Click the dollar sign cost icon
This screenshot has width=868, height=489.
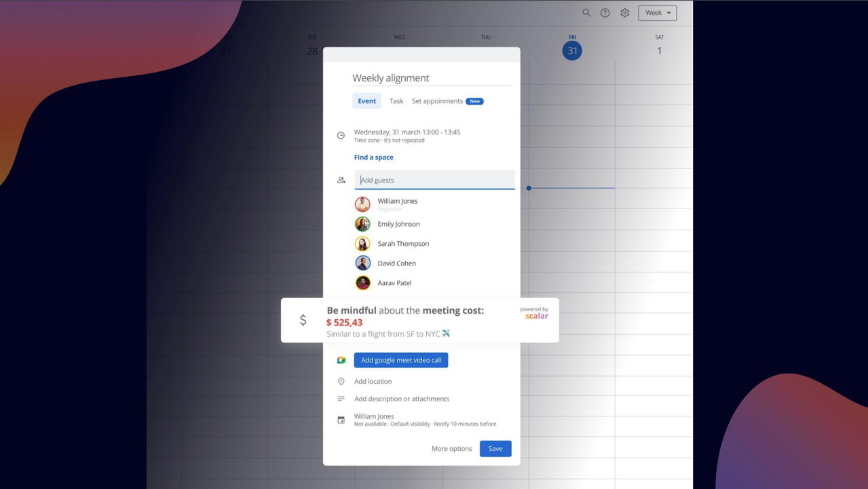point(303,320)
